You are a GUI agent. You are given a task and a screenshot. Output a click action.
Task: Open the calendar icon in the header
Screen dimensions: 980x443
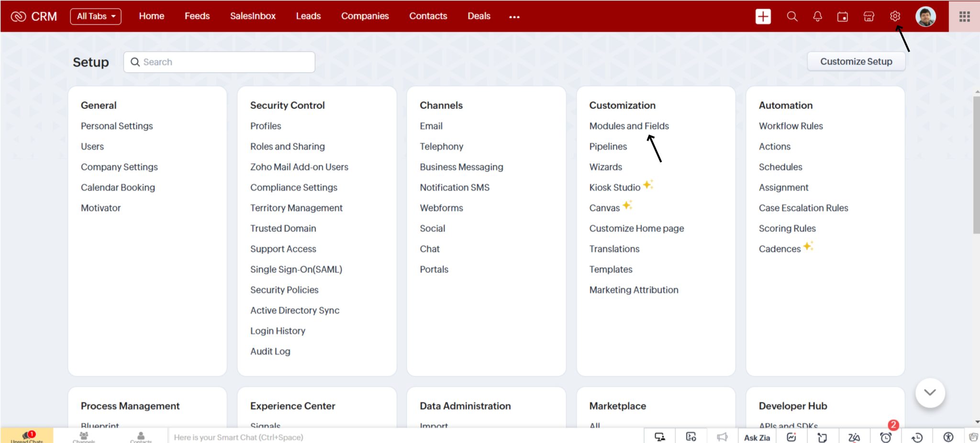pos(843,16)
